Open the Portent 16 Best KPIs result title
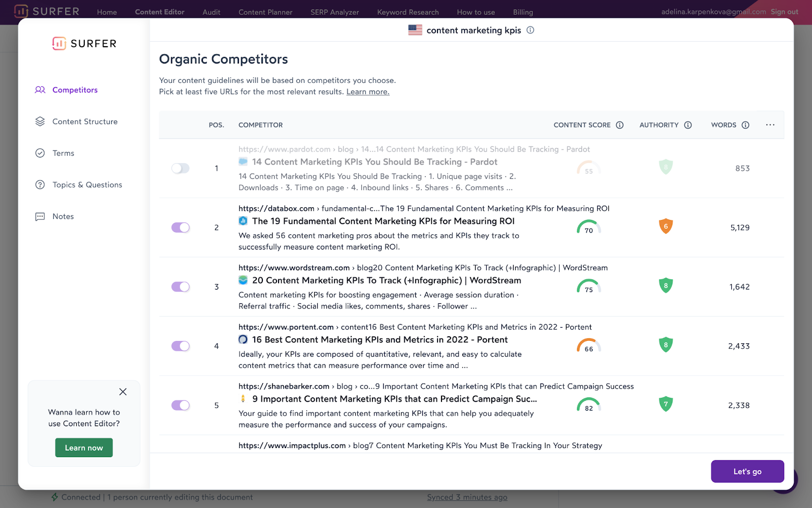The height and width of the screenshot is (508, 812). point(380,340)
